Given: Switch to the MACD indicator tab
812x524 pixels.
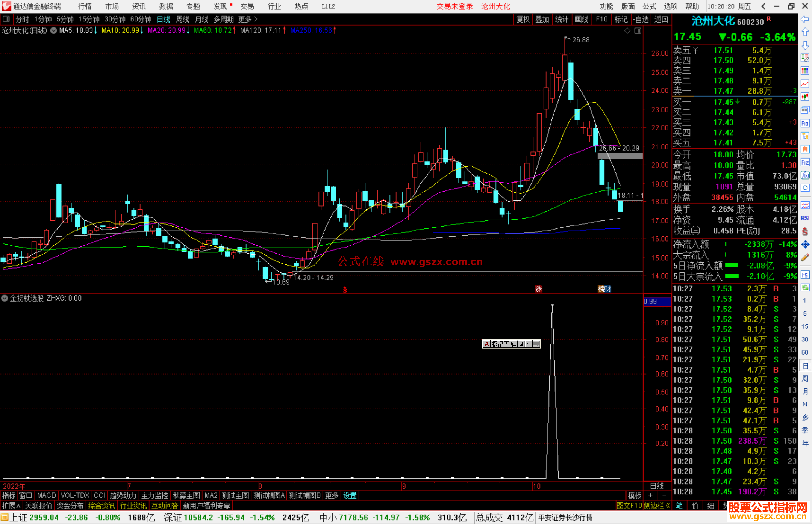Looking at the screenshot, I should click(x=46, y=495).
